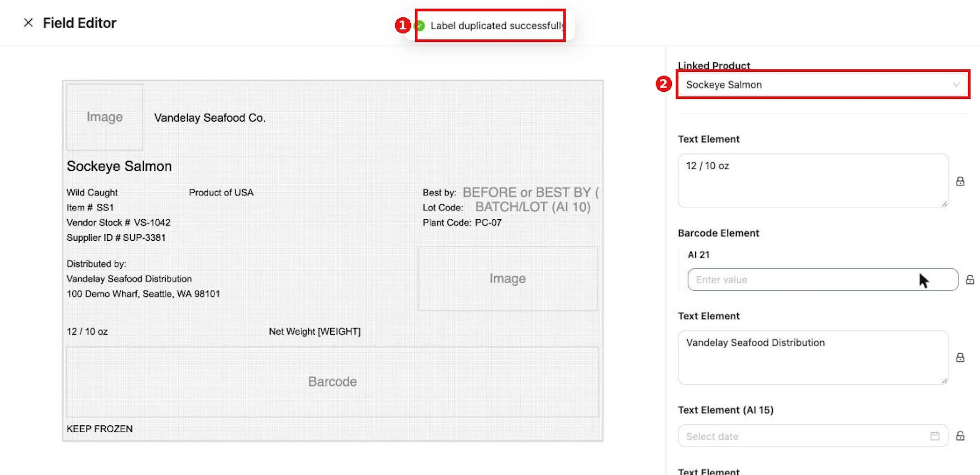Click 'Vendor Stock # VS-1042' text
980x475 pixels.
(118, 223)
